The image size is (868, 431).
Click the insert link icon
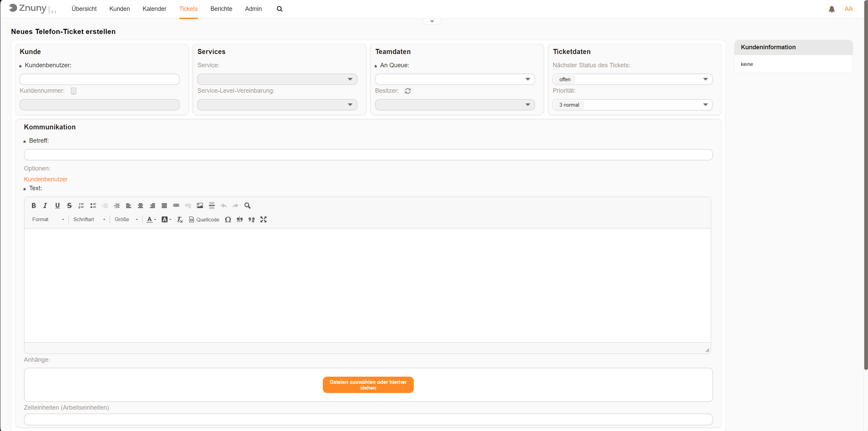click(x=176, y=205)
